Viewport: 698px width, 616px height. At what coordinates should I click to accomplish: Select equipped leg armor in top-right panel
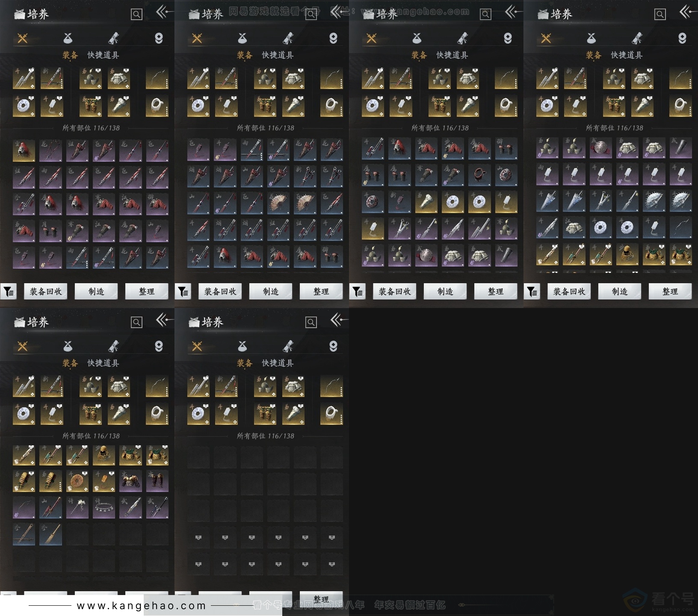614,106
